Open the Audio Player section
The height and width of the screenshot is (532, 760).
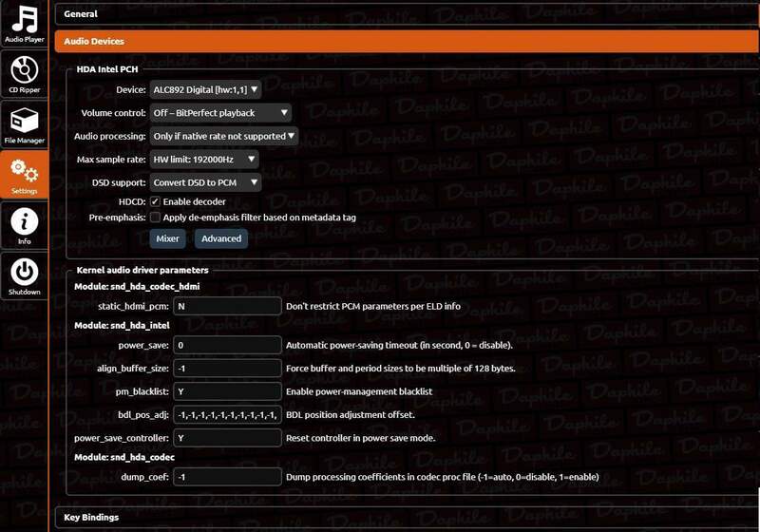click(x=24, y=24)
